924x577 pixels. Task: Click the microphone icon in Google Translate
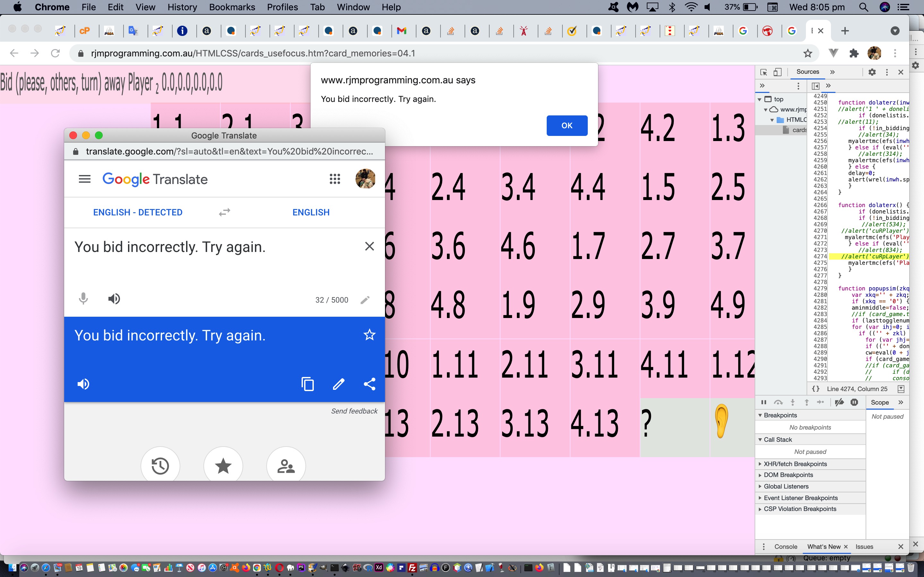pyautogui.click(x=83, y=298)
